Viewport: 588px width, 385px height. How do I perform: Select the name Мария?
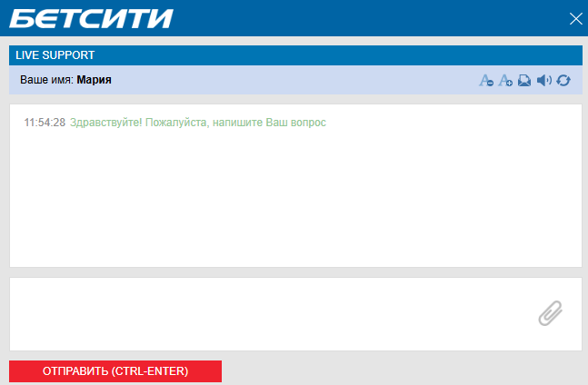tap(95, 80)
